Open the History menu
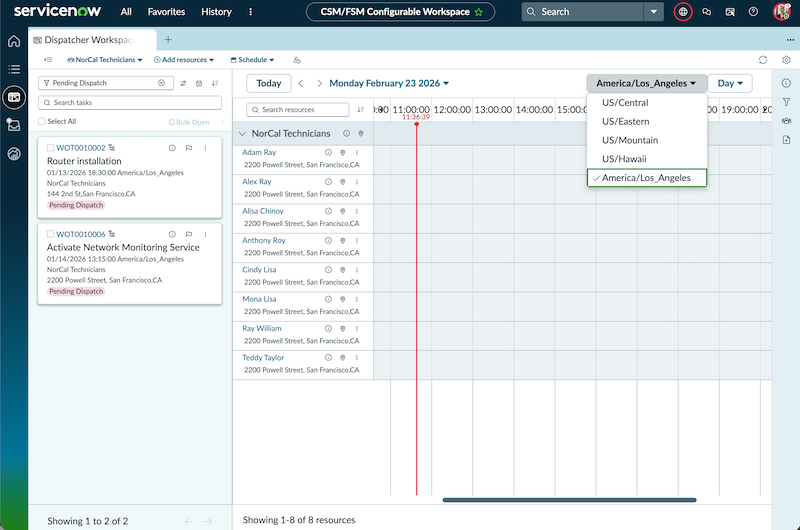The height and width of the screenshot is (530, 800). point(216,12)
